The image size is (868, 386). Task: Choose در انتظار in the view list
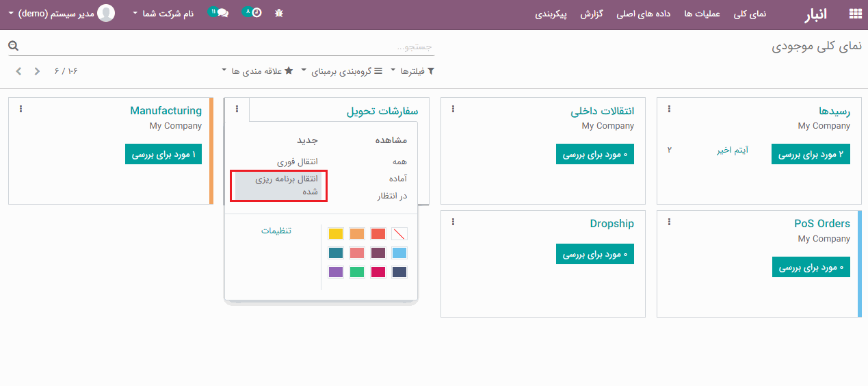click(393, 196)
